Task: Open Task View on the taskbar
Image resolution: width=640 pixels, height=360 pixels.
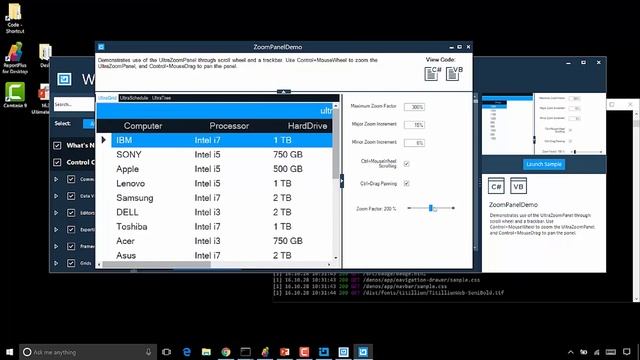Action: [x=167, y=352]
